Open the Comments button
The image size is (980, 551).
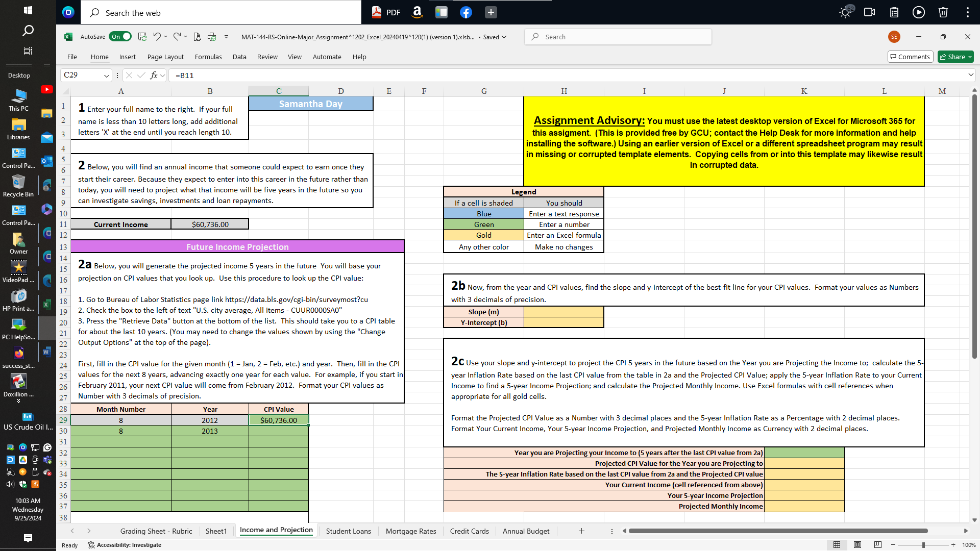pyautogui.click(x=910, y=57)
